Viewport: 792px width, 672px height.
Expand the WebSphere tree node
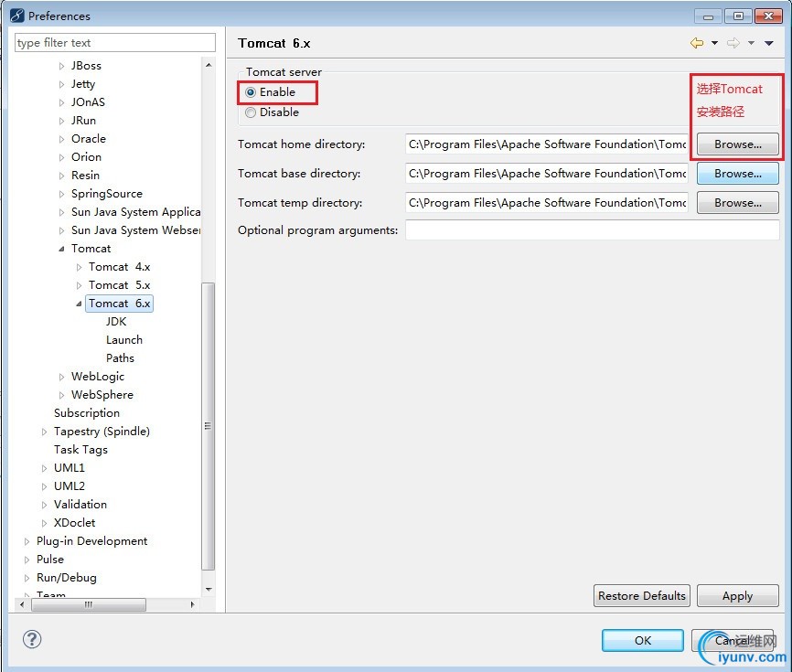pos(61,395)
